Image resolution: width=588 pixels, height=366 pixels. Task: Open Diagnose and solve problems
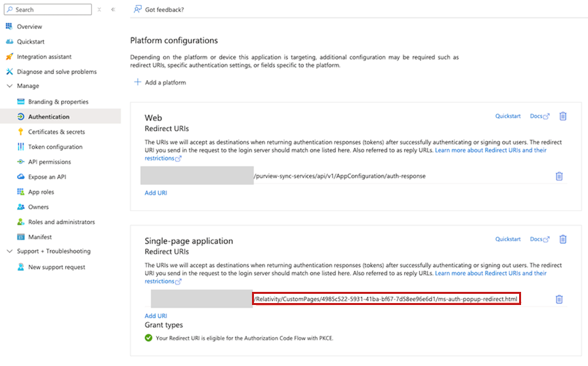pos(56,71)
